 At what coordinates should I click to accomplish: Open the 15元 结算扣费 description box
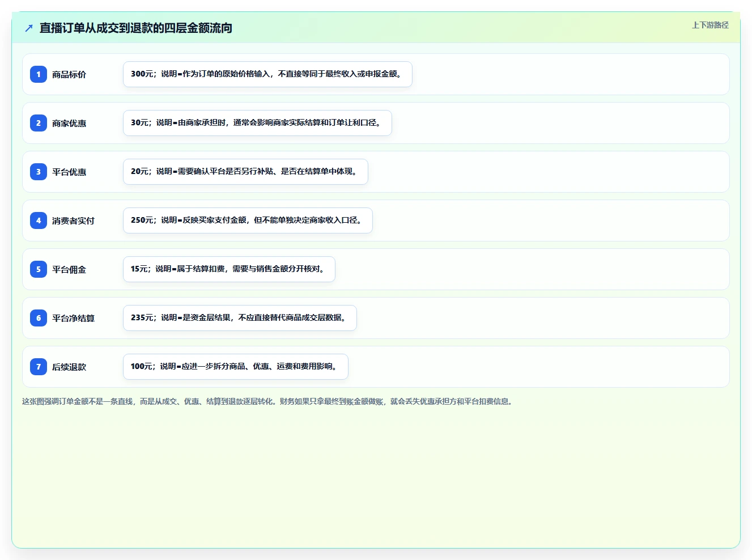[x=229, y=269]
